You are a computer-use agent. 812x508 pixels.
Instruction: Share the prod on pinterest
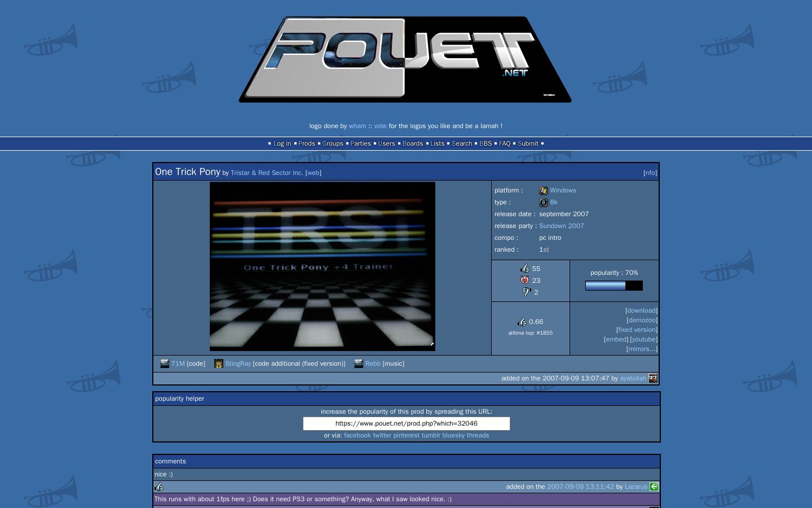point(406,435)
